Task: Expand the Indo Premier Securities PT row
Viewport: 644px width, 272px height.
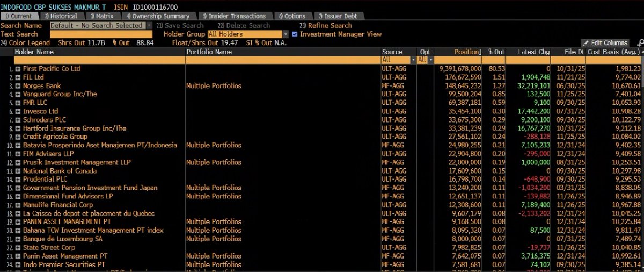Action: (18, 264)
